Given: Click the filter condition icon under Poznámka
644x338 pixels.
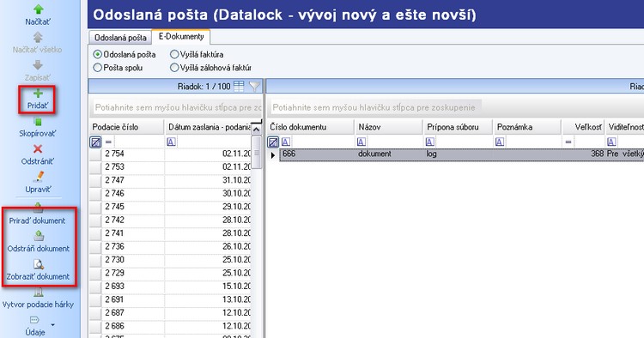Looking at the screenshot, I should click(500, 142).
